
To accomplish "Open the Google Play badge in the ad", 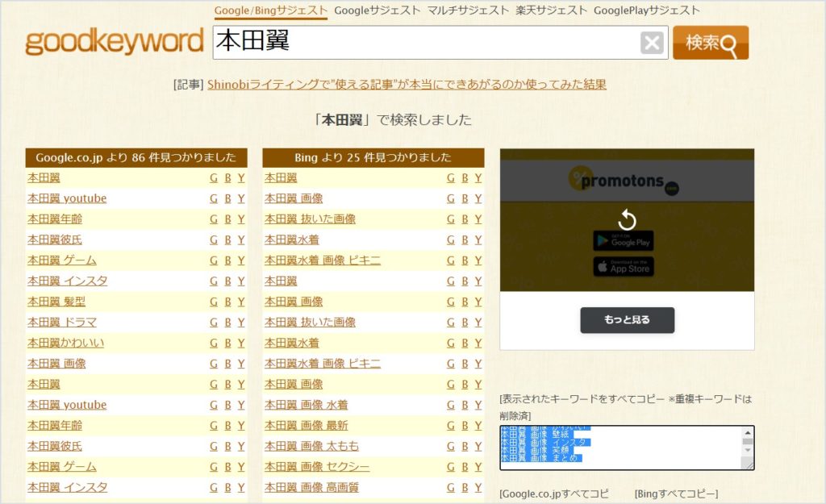I will (x=624, y=241).
